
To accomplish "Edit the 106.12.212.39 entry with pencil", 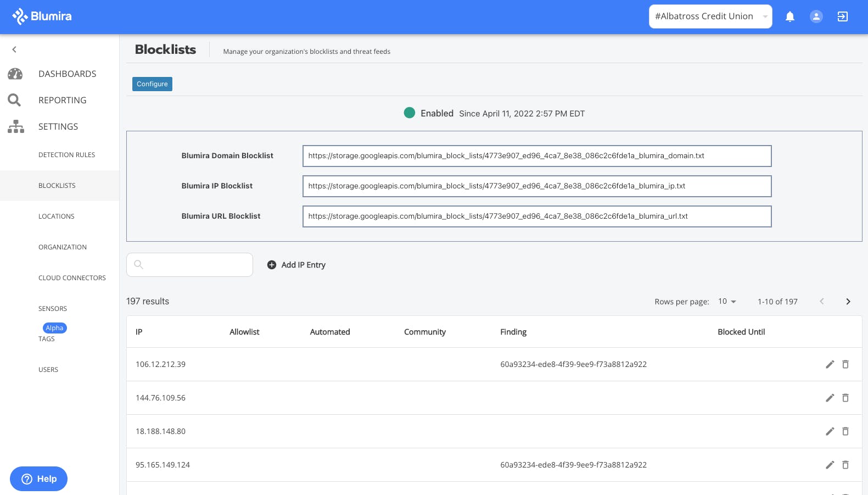I will (x=830, y=364).
